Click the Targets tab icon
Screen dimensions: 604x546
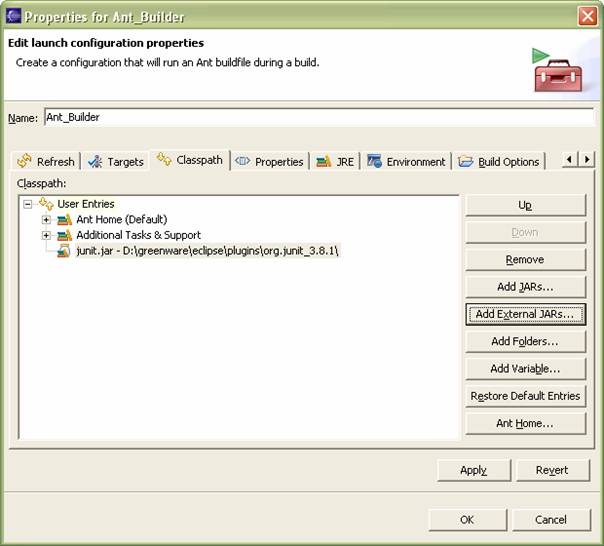(95, 161)
